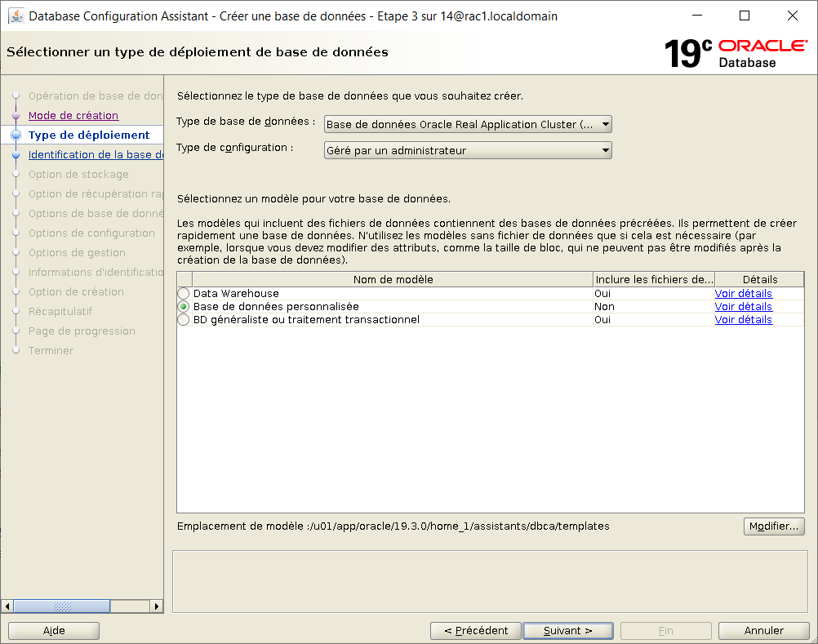Cancel the wizard with Annuler
Viewport: 818px width, 644px height.
(764, 630)
